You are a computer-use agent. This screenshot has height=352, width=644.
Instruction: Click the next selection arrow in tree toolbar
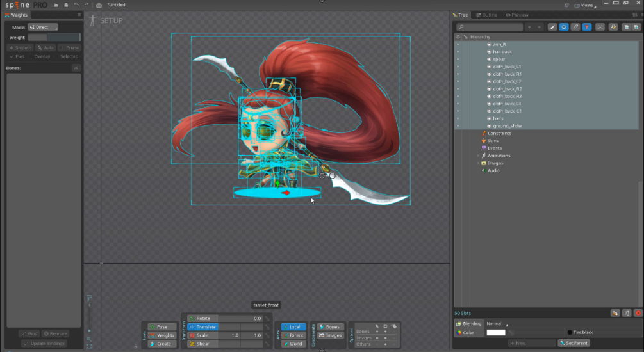tap(540, 27)
